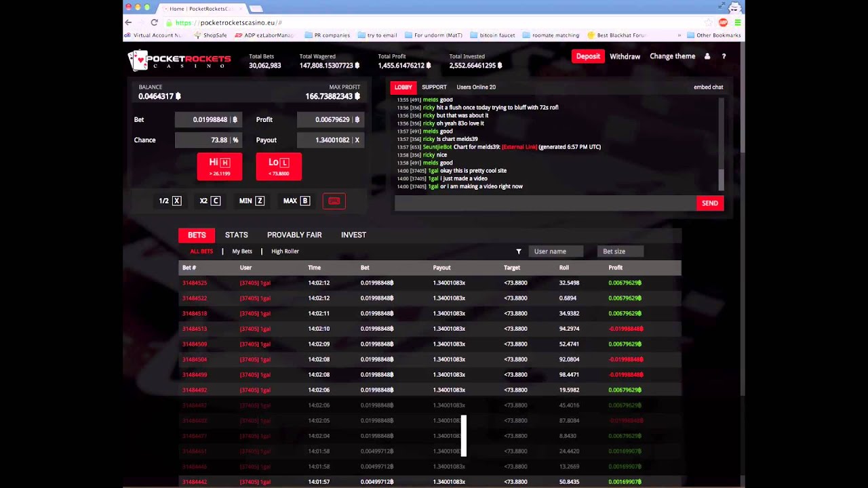Open Best Blackhat Forum bookmark

coord(617,35)
